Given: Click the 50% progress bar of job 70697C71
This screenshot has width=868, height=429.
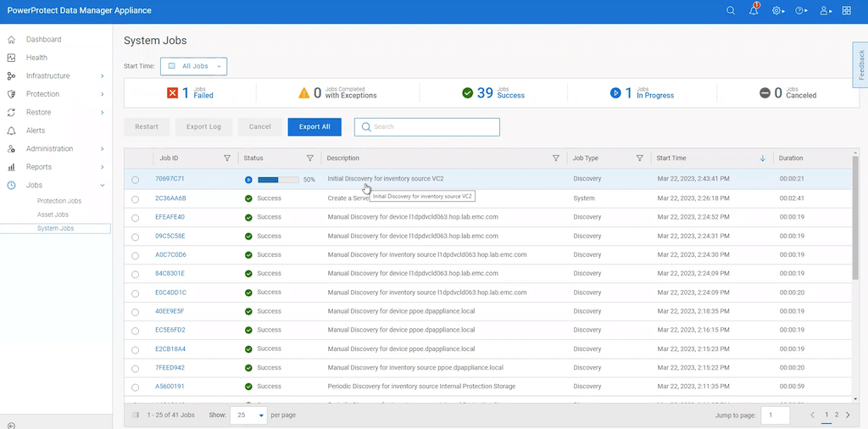Looking at the screenshot, I should point(278,180).
